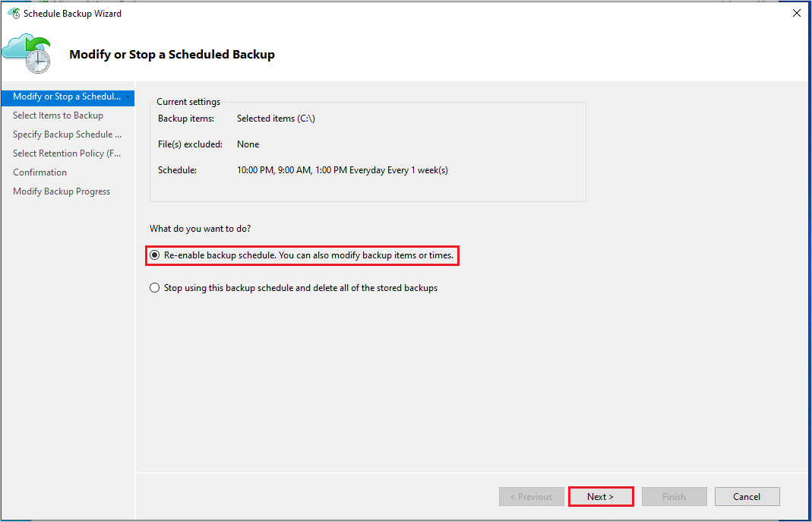Click the cloud backup wizard header icon
Viewport: 812px width, 522px height.
pos(28,52)
